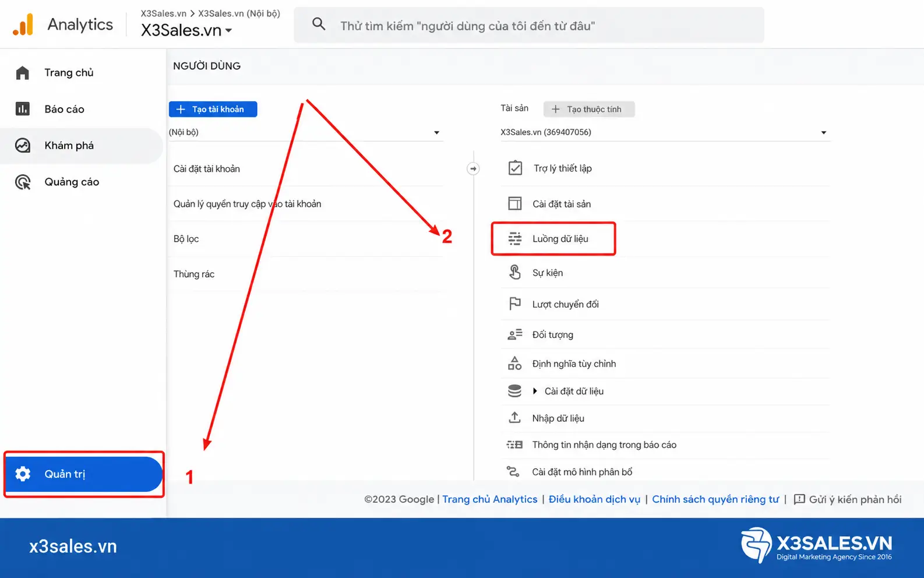Click the circular arrow collapse button between columns
This screenshot has height=578, width=924.
click(473, 168)
